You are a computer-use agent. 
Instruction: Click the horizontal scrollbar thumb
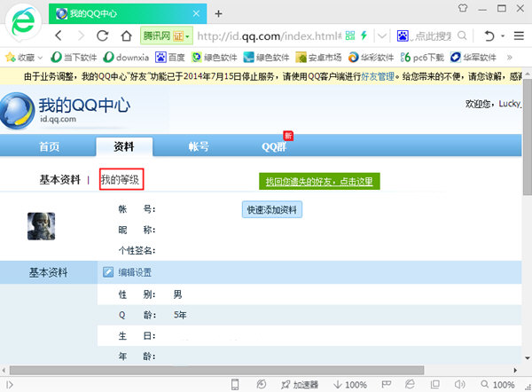click(x=217, y=370)
